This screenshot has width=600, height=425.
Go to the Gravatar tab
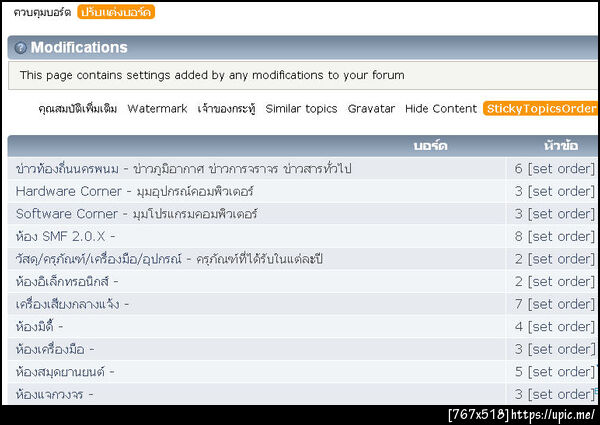point(371,109)
